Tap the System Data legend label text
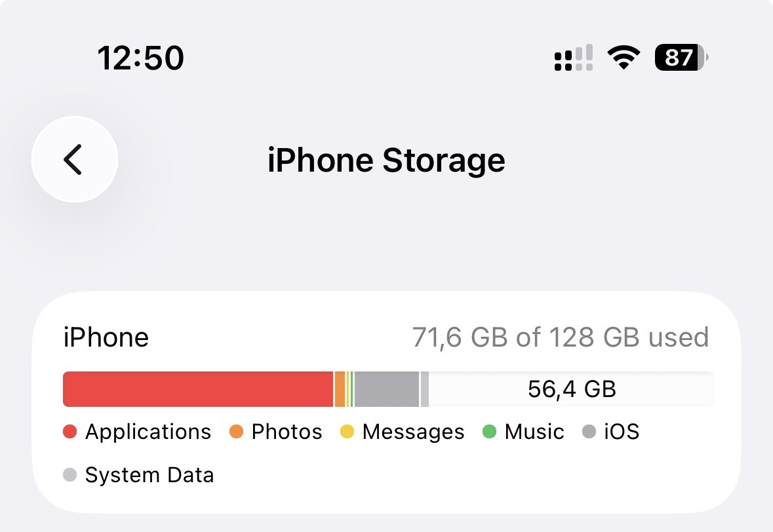 coord(149,474)
